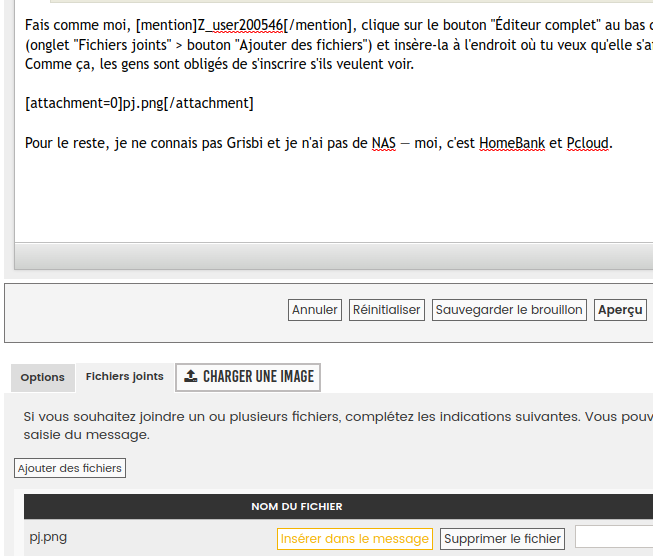
Task: Click the underlined word NAS in the message
Action: tap(383, 143)
